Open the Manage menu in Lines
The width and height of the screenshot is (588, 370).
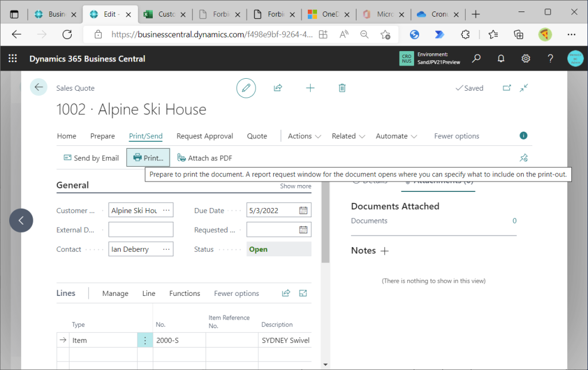[115, 294]
